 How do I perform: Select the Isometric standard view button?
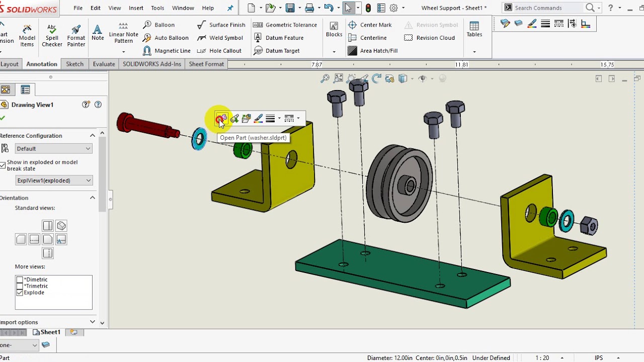[61, 226]
